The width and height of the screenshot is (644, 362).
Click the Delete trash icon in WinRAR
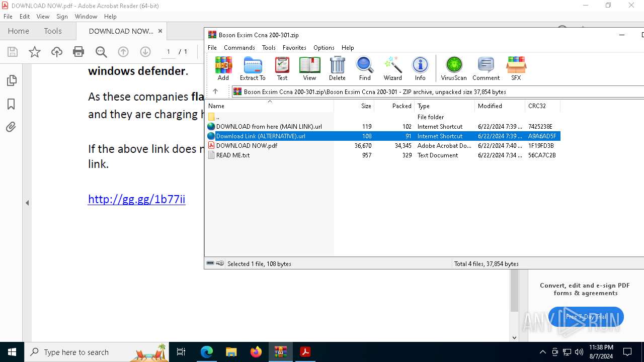pyautogui.click(x=337, y=68)
